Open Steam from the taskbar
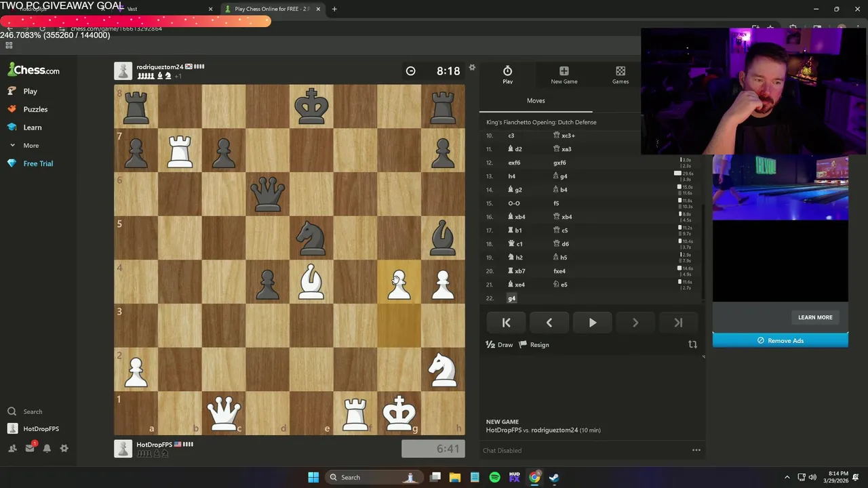868x488 pixels. [x=554, y=477]
